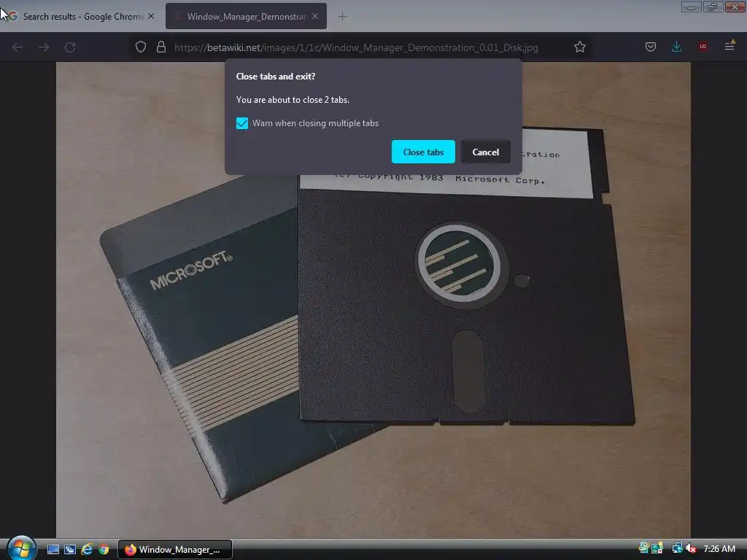Click Cancel in the close tabs dialog

[485, 152]
